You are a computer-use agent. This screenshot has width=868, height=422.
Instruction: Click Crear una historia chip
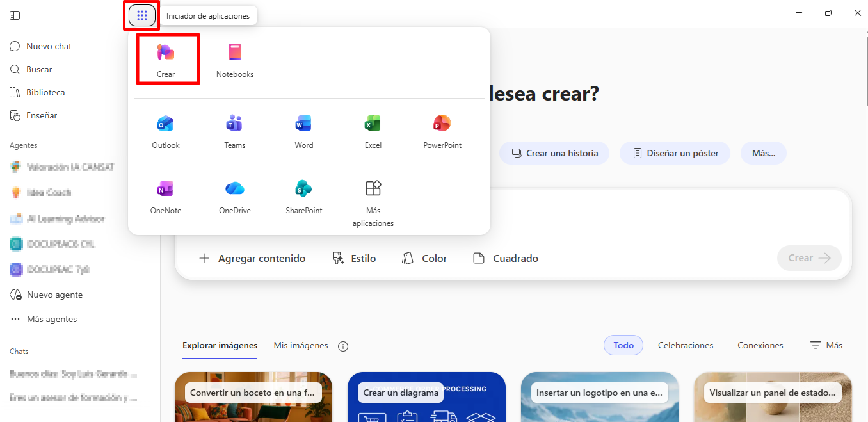(x=554, y=153)
